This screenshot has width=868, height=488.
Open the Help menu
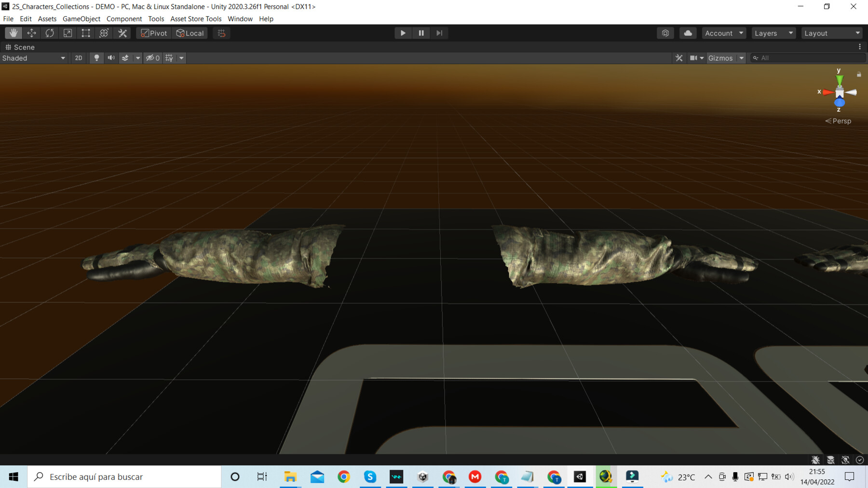[266, 19]
